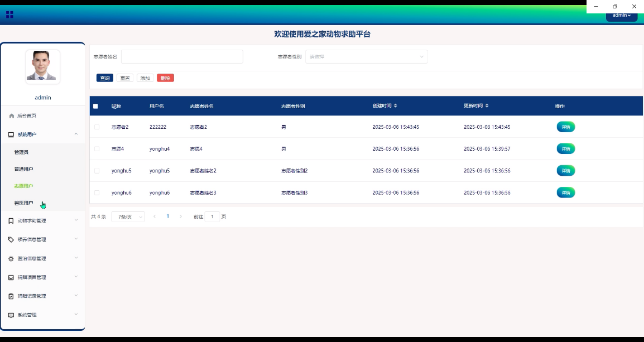This screenshot has width=644, height=342.
Task: Click the 捐赠项目管理 inbox icon
Action: (12, 277)
